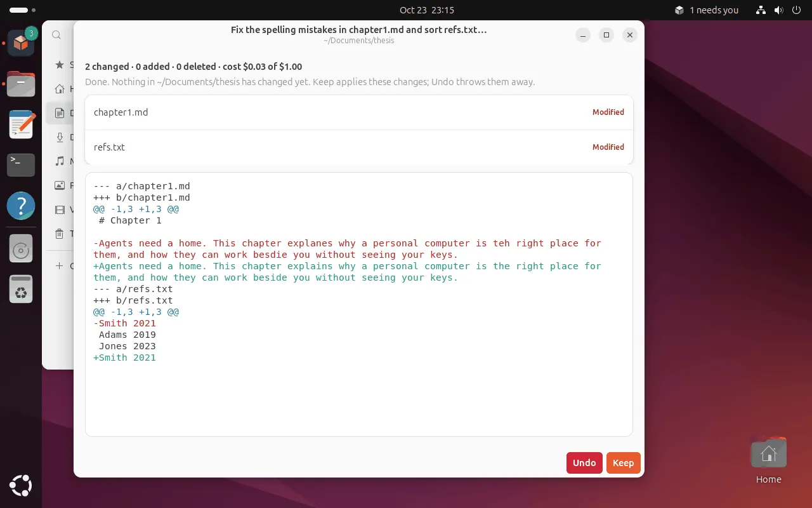The width and height of the screenshot is (812, 508).
Task: Click the 'Adams 2019' diff line
Action: coord(128,335)
